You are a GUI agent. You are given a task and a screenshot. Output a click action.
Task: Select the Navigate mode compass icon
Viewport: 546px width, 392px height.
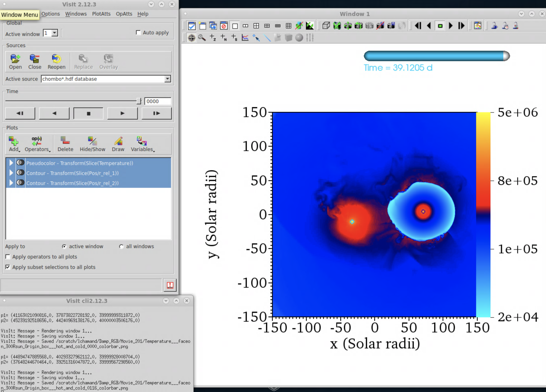pos(192,38)
